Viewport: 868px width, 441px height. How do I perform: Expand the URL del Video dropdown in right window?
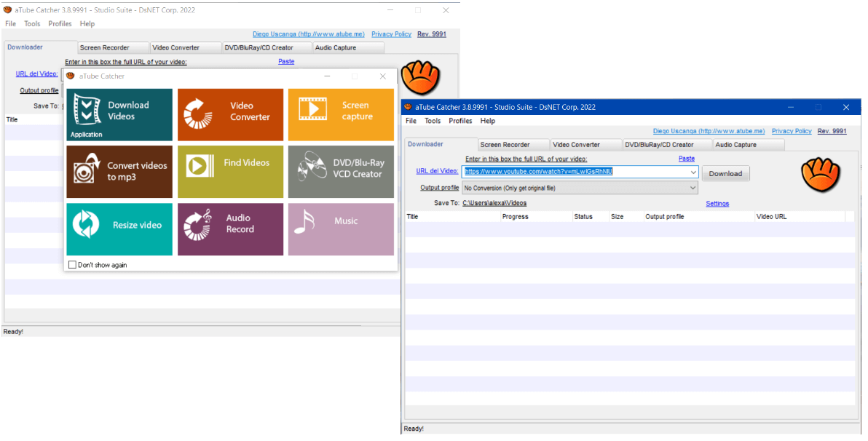pyautogui.click(x=693, y=172)
